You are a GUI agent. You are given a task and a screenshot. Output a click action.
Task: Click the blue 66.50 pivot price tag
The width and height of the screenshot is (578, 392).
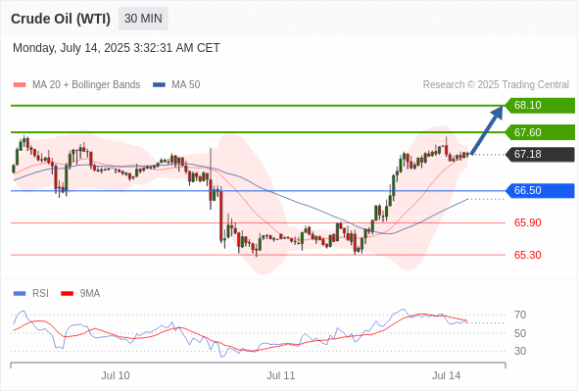click(x=540, y=191)
